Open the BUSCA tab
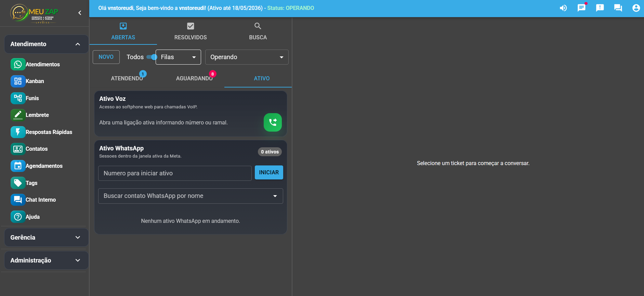 (x=258, y=31)
